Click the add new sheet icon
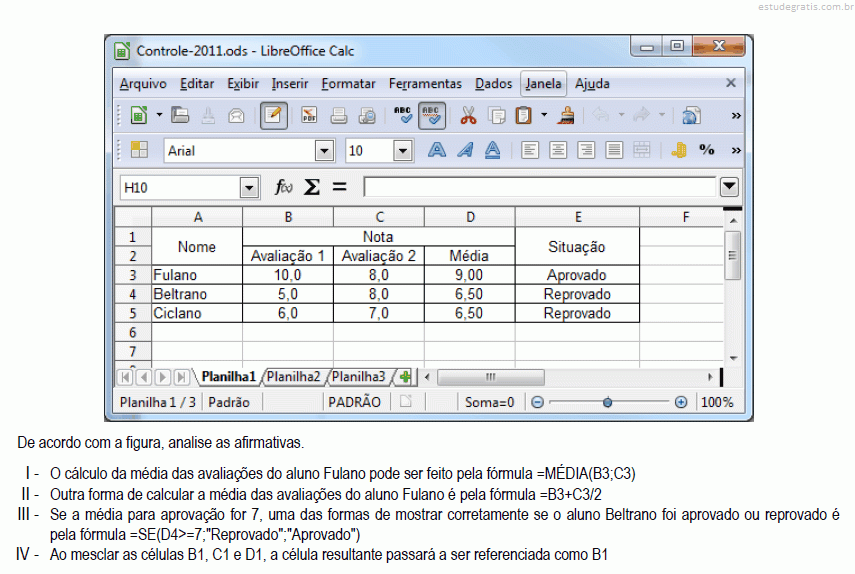The width and height of the screenshot is (855, 574). coord(404,377)
